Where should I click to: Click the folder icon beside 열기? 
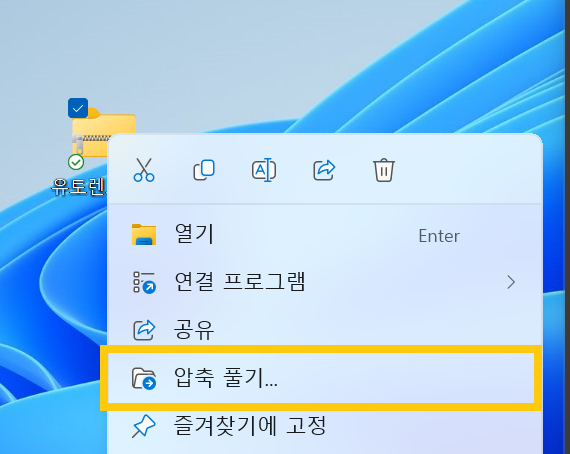point(144,235)
